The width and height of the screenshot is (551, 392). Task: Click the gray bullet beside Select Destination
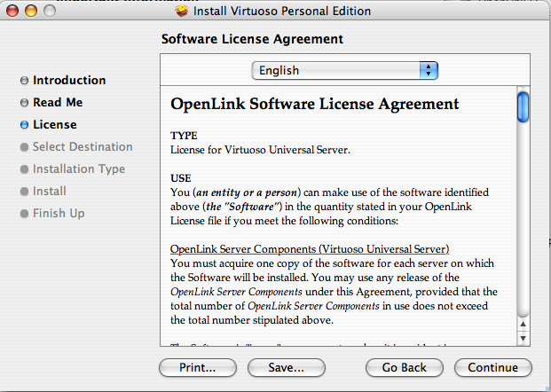[x=24, y=147]
